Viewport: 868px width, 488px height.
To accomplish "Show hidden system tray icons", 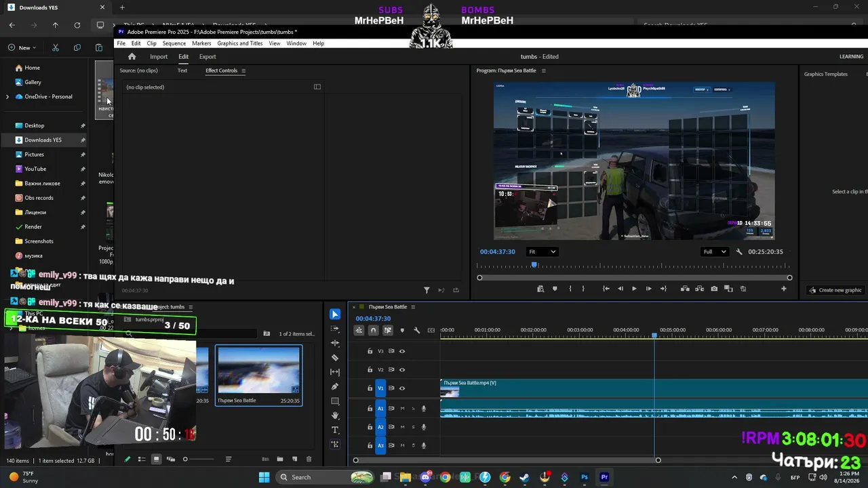I will pyautogui.click(x=735, y=477).
